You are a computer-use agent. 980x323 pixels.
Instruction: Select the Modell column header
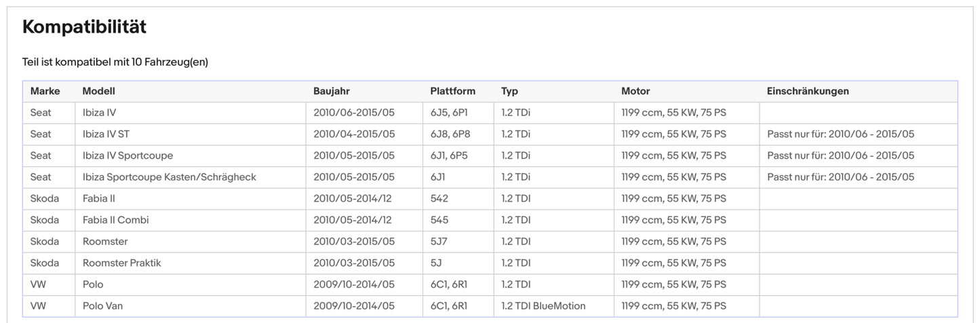[x=99, y=91]
